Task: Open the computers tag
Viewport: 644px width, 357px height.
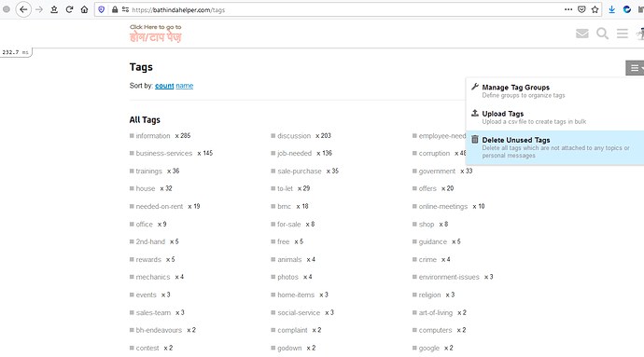Action: pos(435,330)
